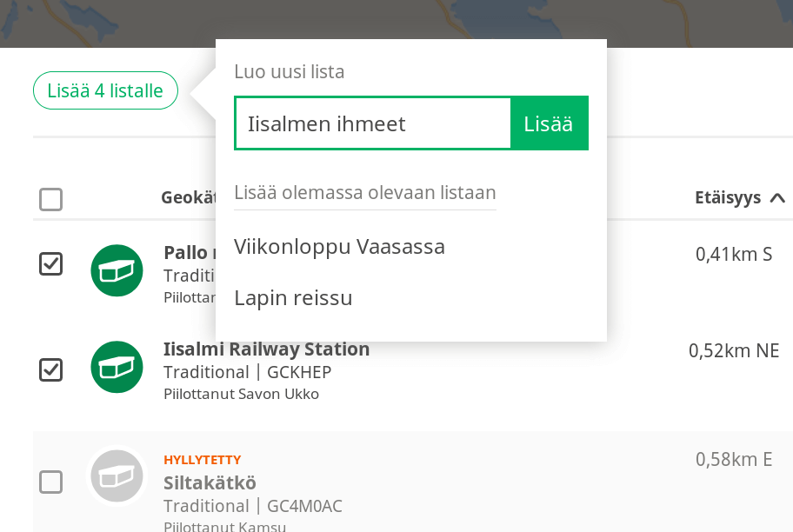This screenshot has height=532, width=793.
Task: Check the Siltakätkö cache checkbox
Action: 51,482
